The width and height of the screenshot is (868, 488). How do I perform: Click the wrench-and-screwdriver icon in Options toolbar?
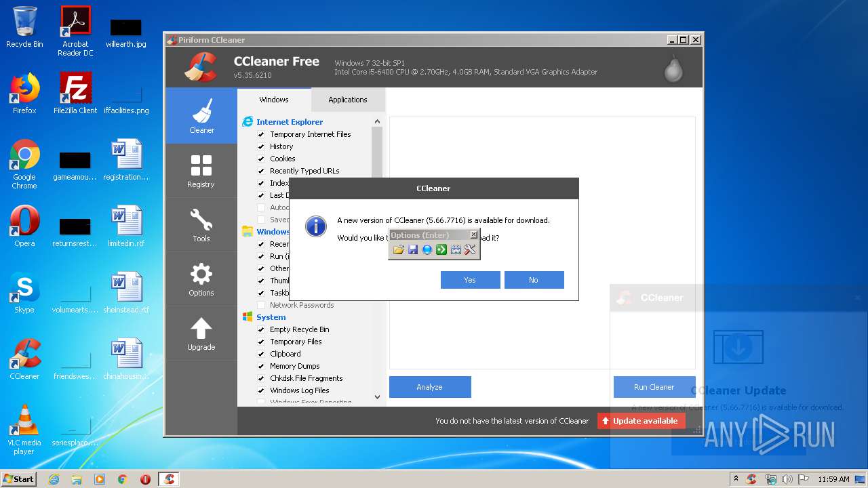(470, 250)
